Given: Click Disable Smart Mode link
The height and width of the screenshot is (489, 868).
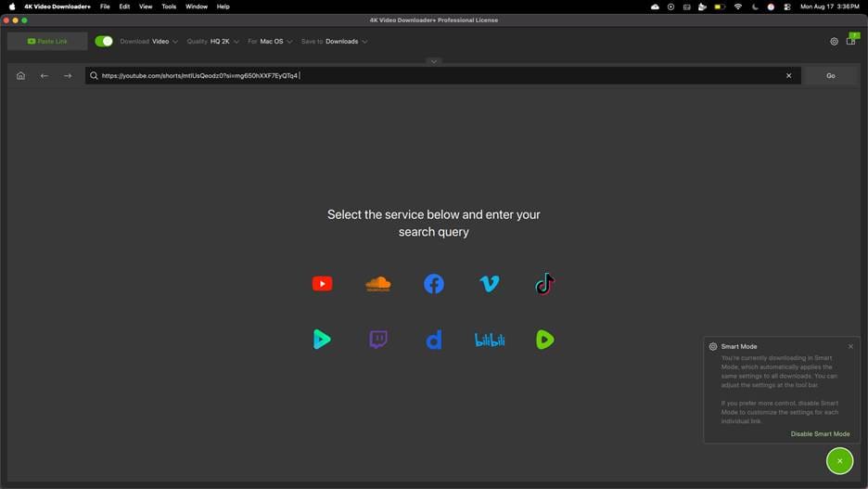Looking at the screenshot, I should point(820,434).
